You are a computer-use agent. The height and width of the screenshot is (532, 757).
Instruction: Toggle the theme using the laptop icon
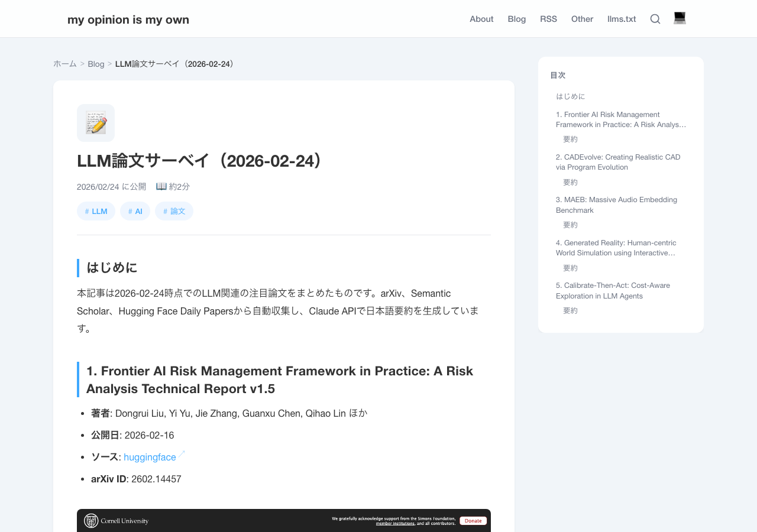(x=680, y=18)
